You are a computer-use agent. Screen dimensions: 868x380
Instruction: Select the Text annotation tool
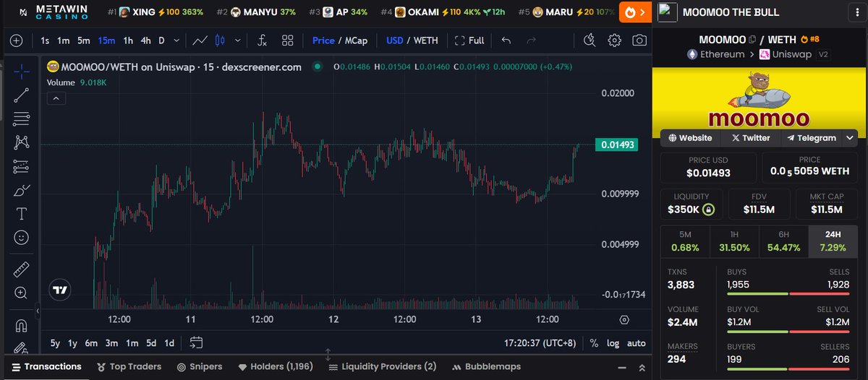point(21,214)
